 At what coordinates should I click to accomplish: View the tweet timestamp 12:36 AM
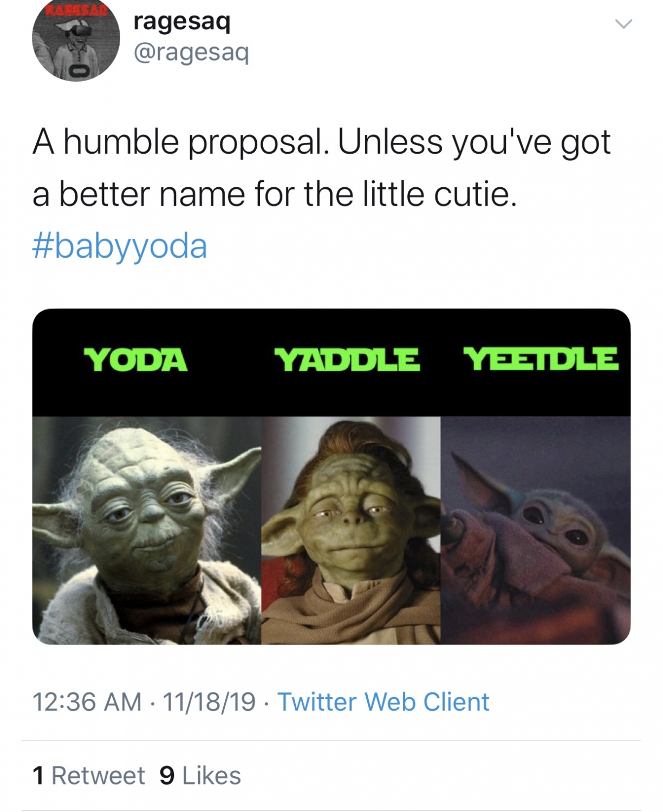87,702
